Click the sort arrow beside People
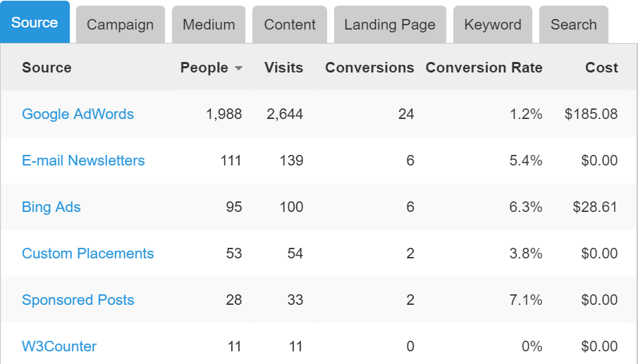This screenshot has width=638, height=364. pos(238,68)
